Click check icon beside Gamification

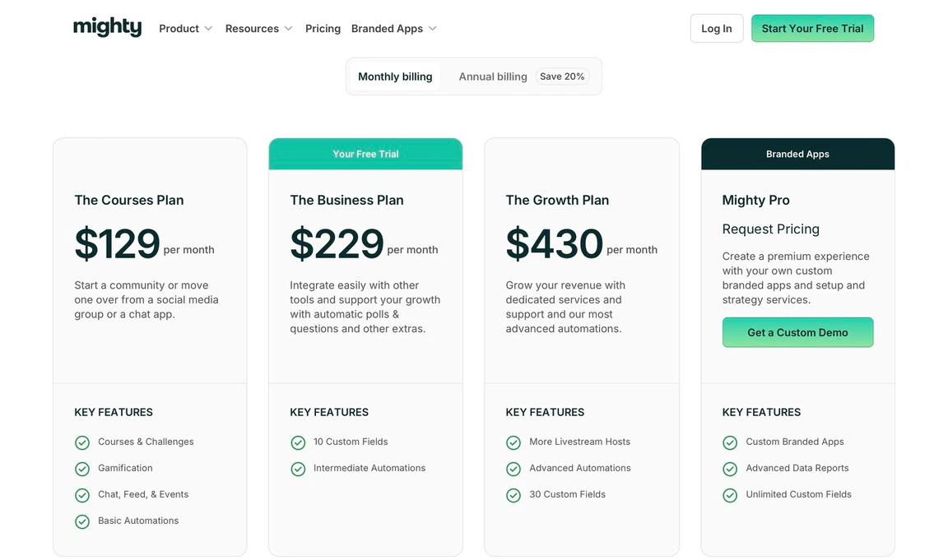tap(82, 469)
